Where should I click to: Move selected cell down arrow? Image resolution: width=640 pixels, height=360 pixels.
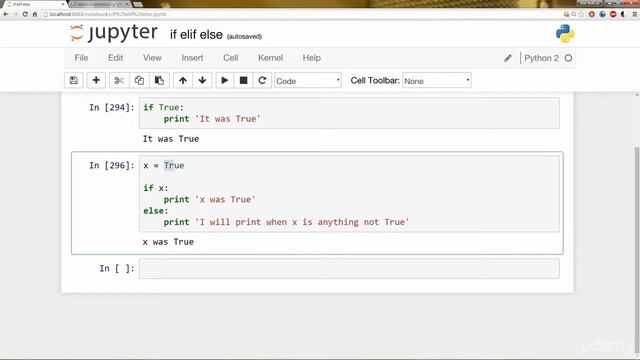point(202,80)
